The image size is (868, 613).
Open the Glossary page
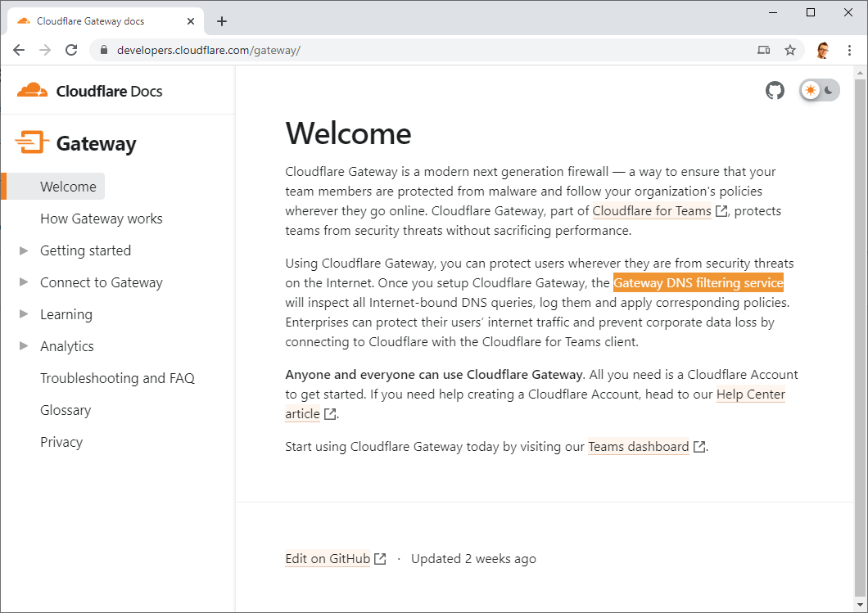66,411
